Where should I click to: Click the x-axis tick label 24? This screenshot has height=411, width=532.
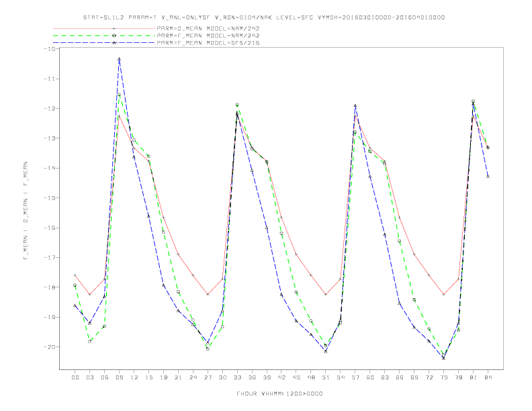(x=193, y=377)
